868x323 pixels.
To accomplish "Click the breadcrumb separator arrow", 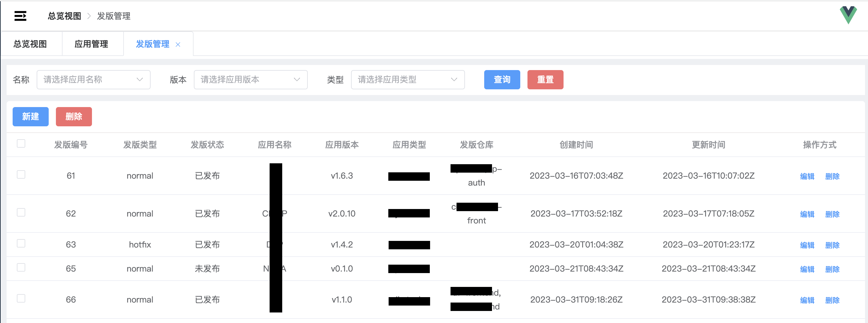I will (89, 16).
